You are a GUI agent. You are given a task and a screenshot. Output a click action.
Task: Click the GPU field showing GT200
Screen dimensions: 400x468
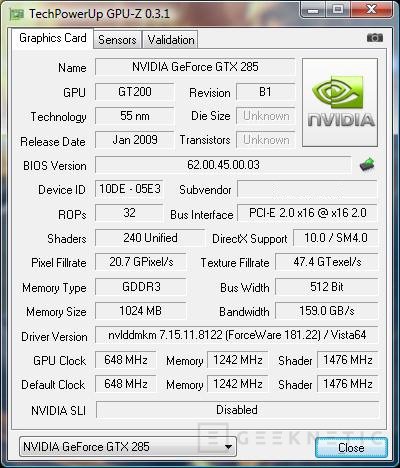[134, 92]
